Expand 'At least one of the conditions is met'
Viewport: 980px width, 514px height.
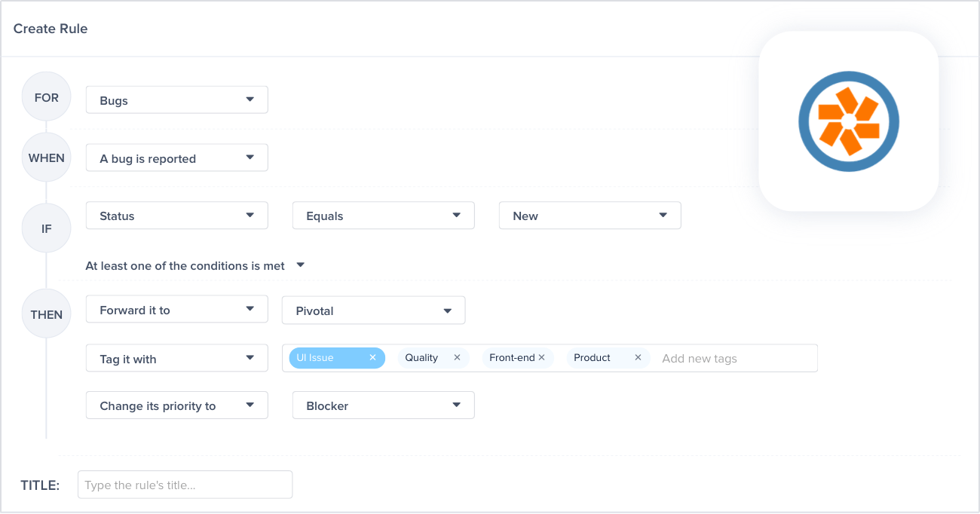click(x=300, y=265)
